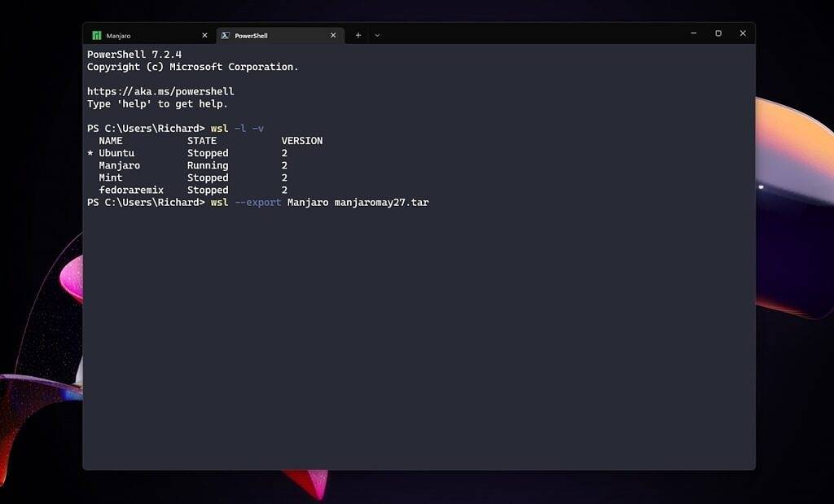The image size is (834, 504).
Task: Click the Stopped state beside Mint
Action: [208, 177]
